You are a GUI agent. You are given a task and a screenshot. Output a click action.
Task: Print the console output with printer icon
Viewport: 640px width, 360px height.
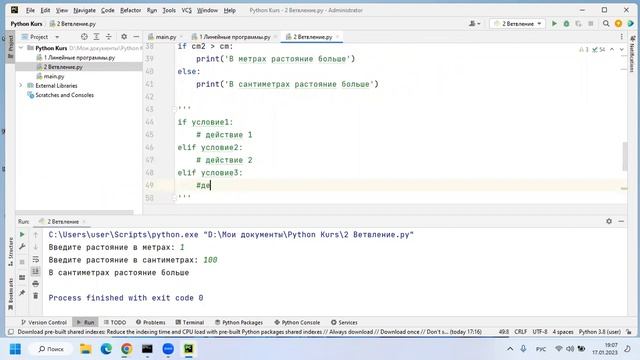click(36, 284)
